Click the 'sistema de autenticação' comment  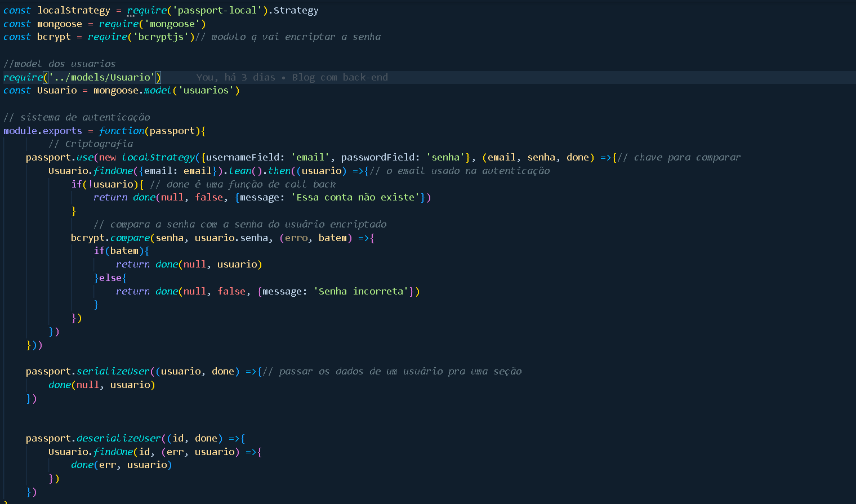(77, 117)
